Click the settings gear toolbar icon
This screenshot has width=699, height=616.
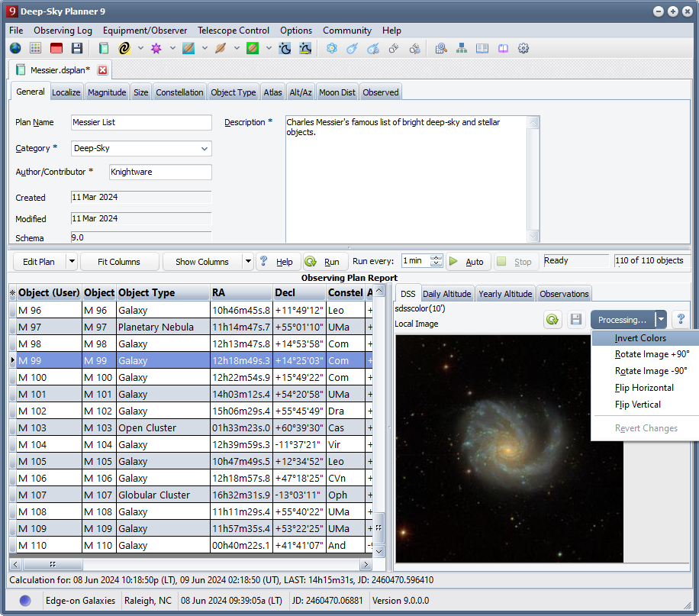[523, 48]
